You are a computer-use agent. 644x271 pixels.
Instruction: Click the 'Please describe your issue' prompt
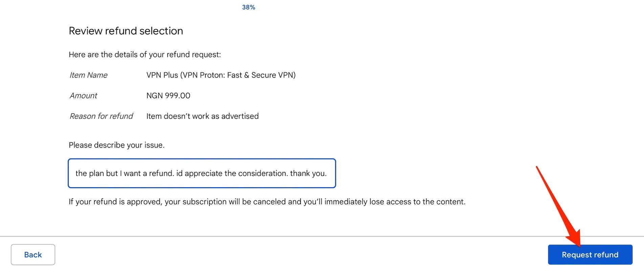(117, 145)
